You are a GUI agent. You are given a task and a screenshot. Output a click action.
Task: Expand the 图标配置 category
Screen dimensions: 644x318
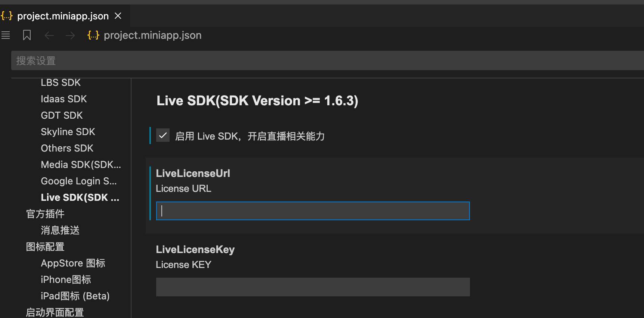point(45,247)
